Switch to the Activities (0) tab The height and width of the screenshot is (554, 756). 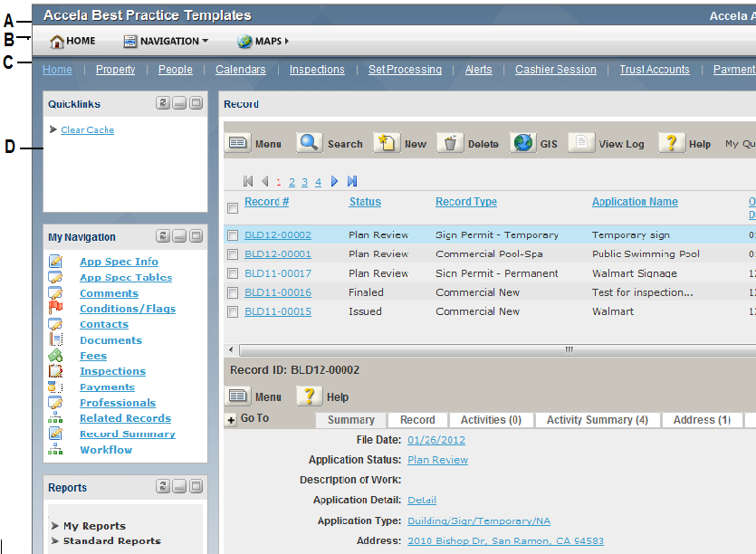490,420
